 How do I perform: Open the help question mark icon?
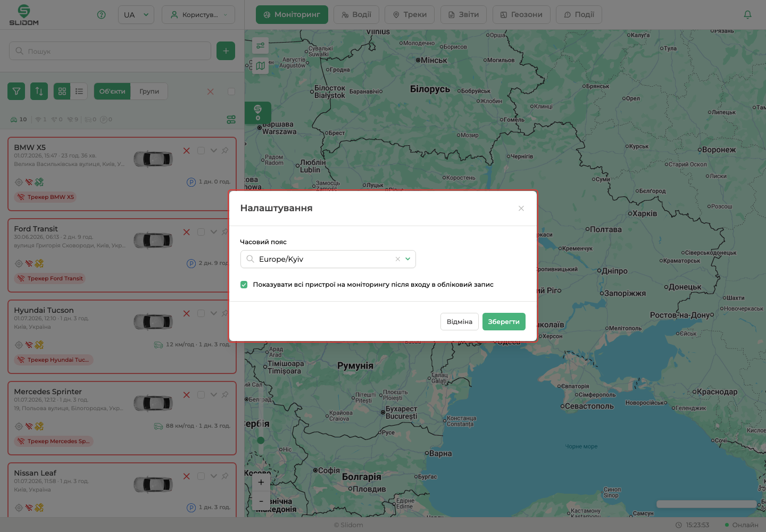tap(102, 15)
